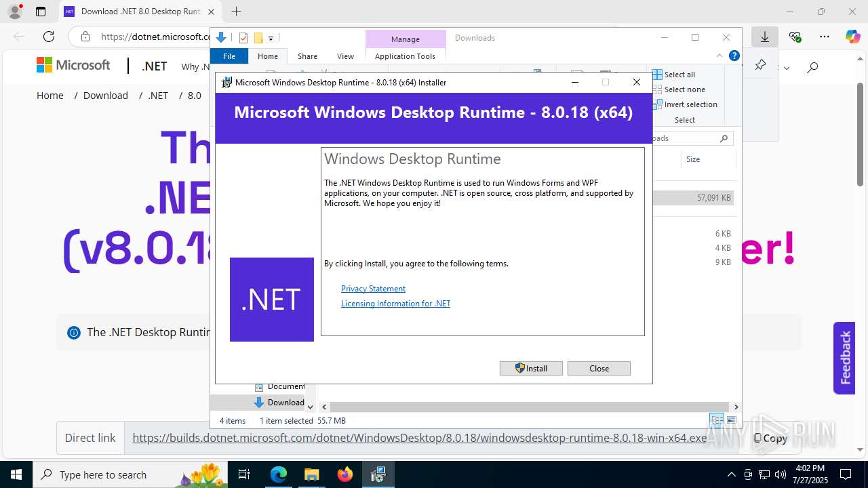Open the notification center icon

point(845,474)
